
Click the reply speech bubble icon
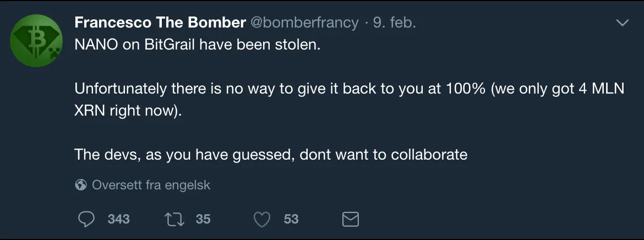coord(86,219)
